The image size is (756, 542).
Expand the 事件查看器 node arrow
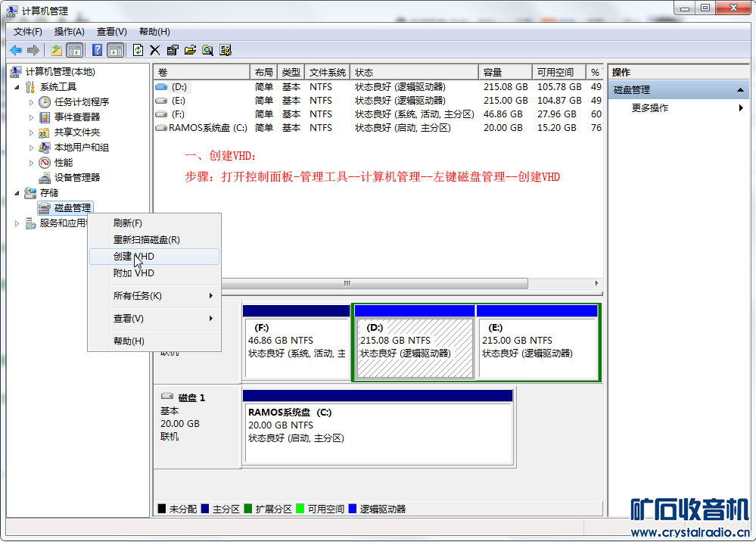tap(31, 117)
